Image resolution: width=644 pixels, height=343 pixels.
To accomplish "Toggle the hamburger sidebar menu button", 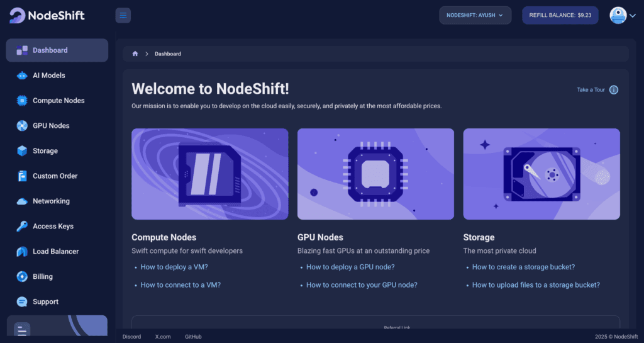I will [x=123, y=15].
